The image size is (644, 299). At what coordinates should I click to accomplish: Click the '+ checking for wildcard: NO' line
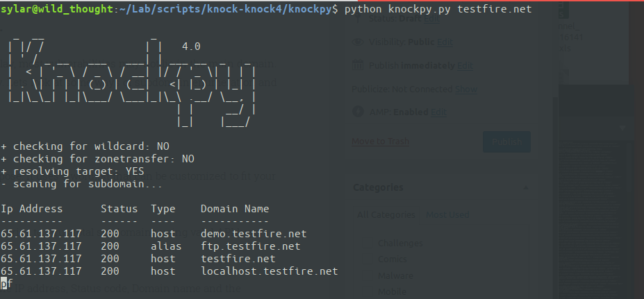point(85,146)
